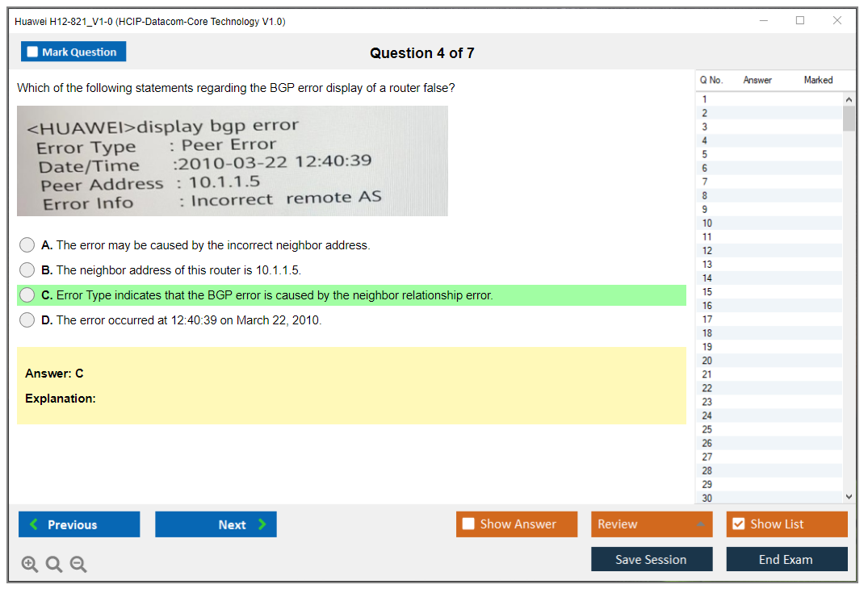Click the End Exam button
The height and width of the screenshot is (593, 868).
[786, 559]
